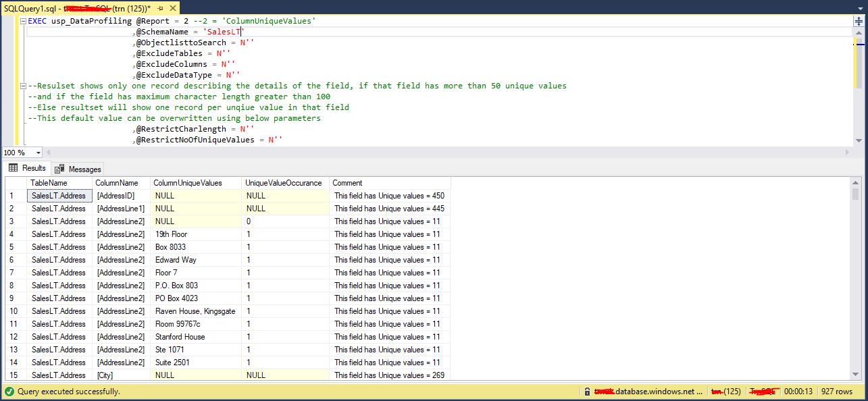
Task: Click the @ObjectlisttoSearch parameter line
Action: tap(193, 43)
